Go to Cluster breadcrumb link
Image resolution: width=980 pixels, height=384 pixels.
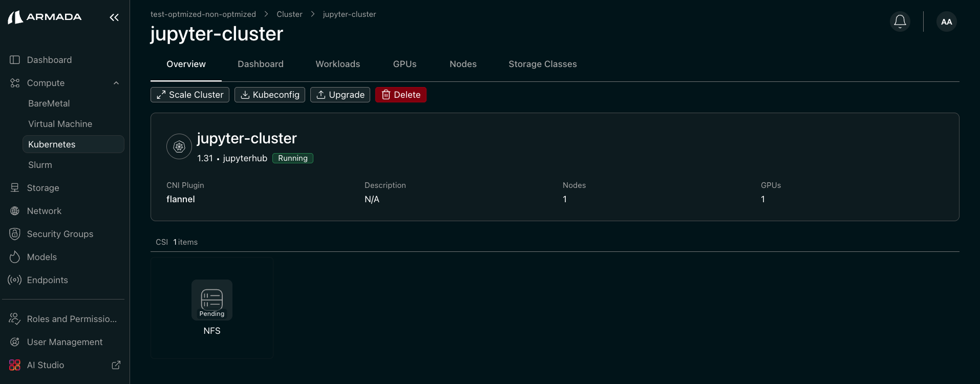click(x=289, y=14)
